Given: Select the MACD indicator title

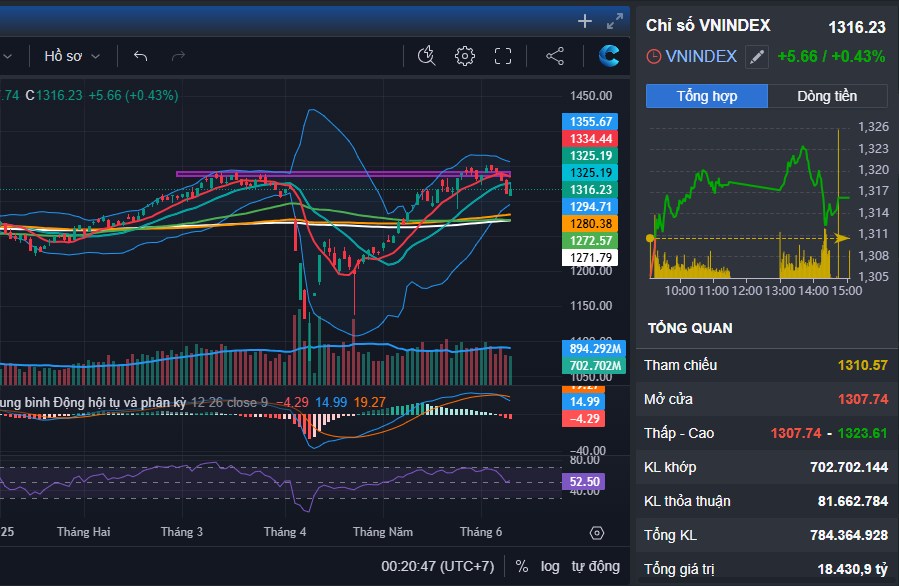Looking at the screenshot, I should click(x=93, y=403).
